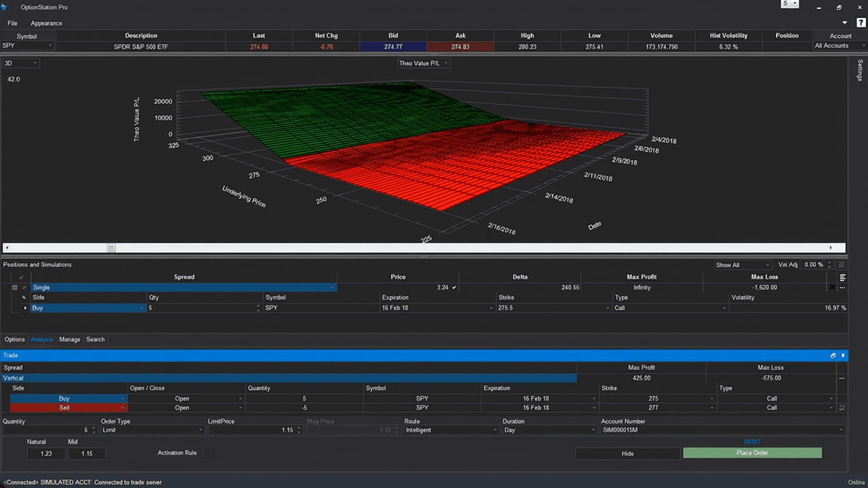The image size is (868, 488).
Task: Switch to the Options tab
Action: point(14,339)
